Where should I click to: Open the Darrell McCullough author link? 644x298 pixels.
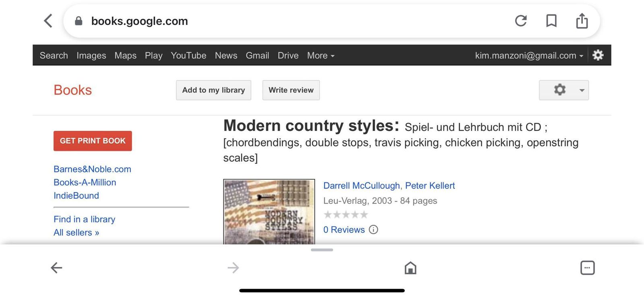(361, 186)
